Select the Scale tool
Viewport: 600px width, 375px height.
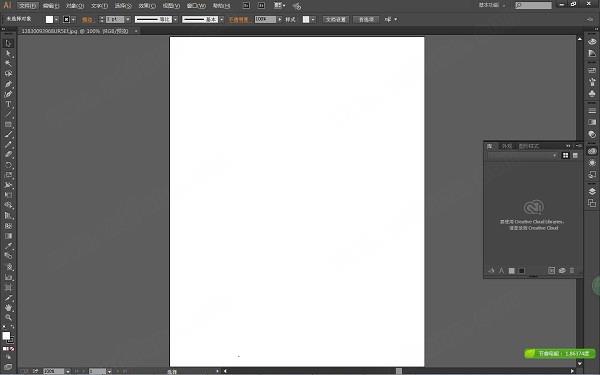(x=8, y=175)
